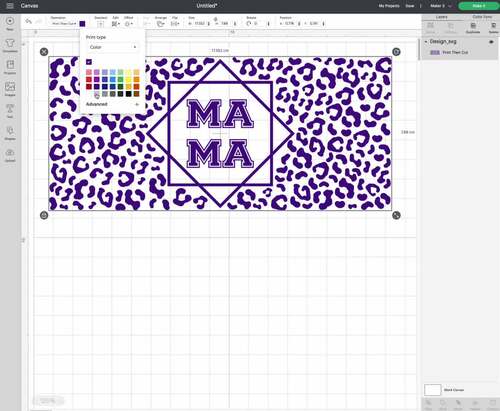This screenshot has height=411, width=500.
Task: Click the resize handle at bottom-right corner
Action: tap(396, 215)
